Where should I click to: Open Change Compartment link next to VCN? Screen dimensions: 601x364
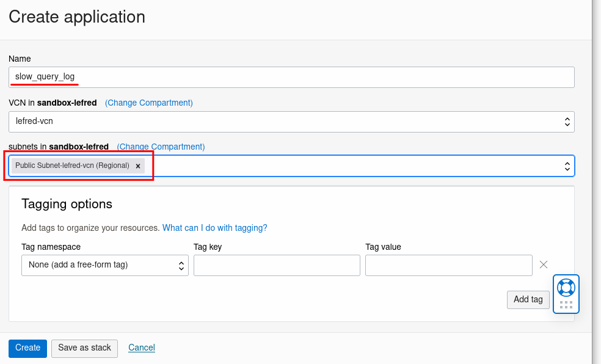tap(148, 103)
